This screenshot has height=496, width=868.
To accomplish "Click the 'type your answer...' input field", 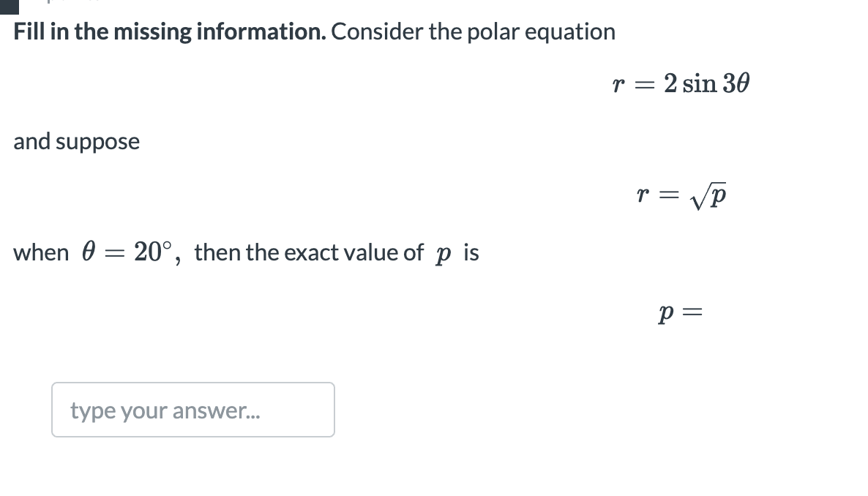I will click(x=193, y=410).
